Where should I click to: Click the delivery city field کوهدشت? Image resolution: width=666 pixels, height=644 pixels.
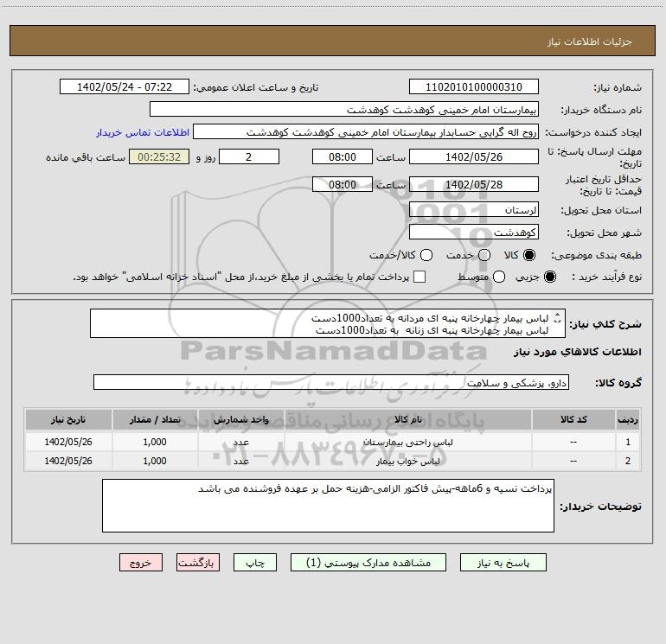coord(474,233)
